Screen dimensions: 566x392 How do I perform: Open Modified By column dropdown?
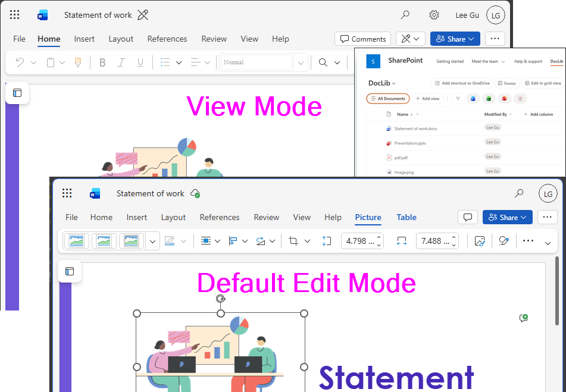511,114
